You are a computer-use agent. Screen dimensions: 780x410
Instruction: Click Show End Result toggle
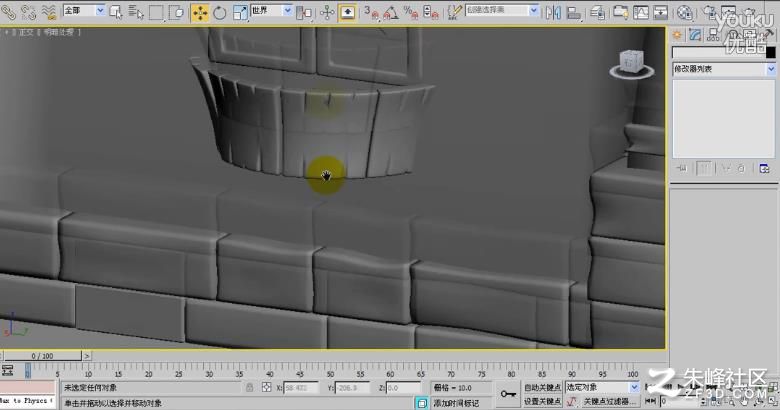(704, 169)
